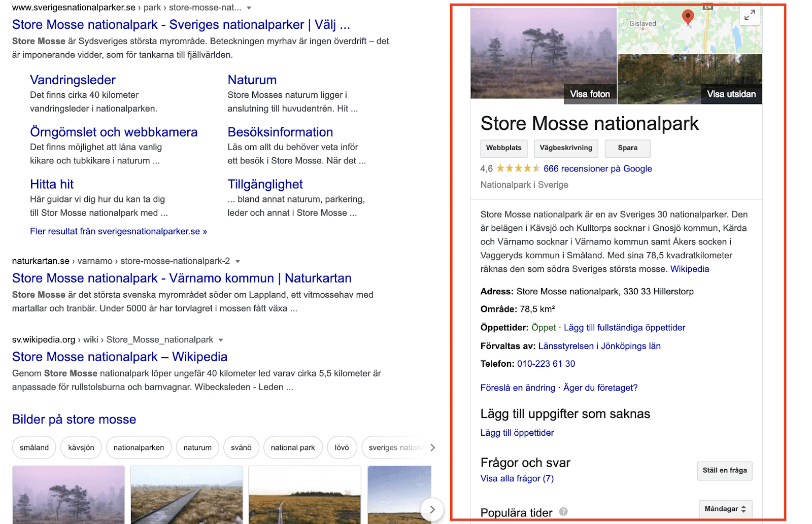The width and height of the screenshot is (812, 524).
Task: Click phone number 010-223 61 30
Action: click(546, 364)
